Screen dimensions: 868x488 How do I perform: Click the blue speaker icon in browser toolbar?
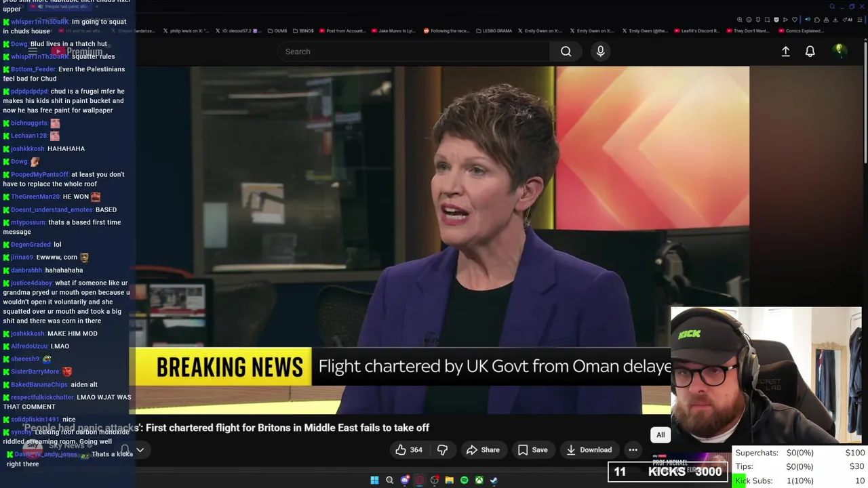(x=808, y=20)
